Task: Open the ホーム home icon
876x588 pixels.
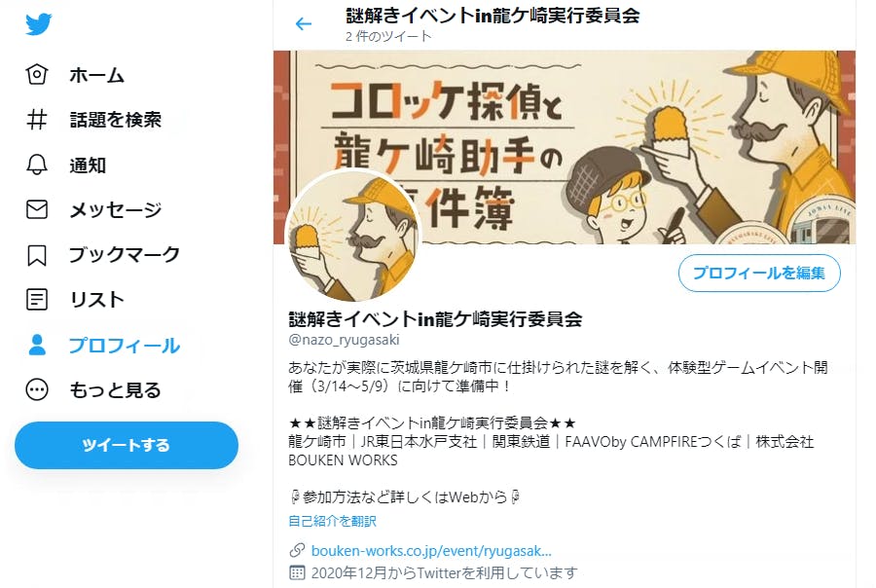Action: (x=37, y=74)
